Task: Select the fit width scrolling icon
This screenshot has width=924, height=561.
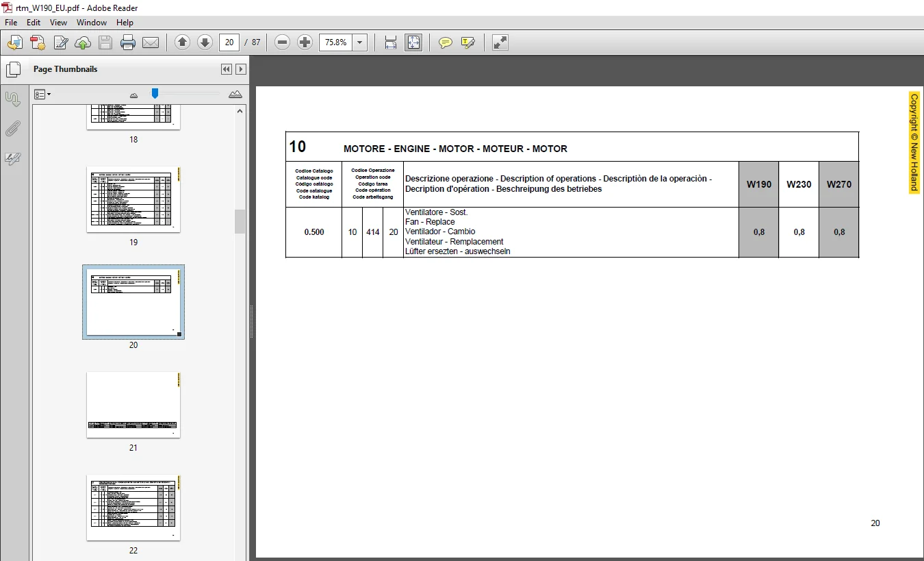Action: (x=391, y=42)
